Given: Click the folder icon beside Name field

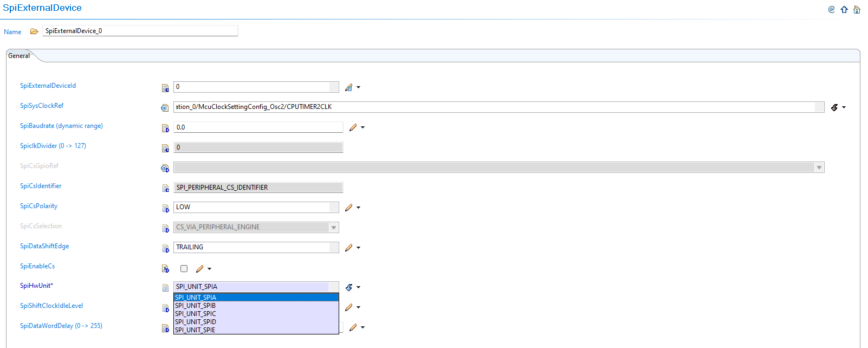Looking at the screenshot, I should 34,31.
